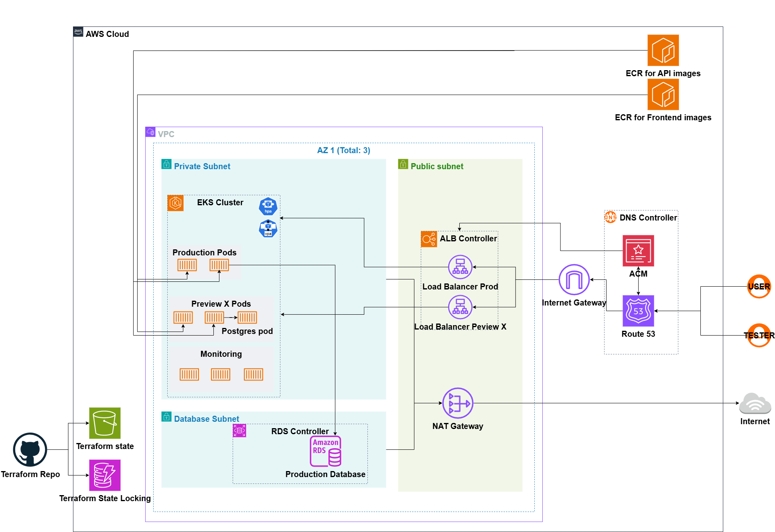
Task: Click the first Monitoring container icon
Action: (189, 374)
